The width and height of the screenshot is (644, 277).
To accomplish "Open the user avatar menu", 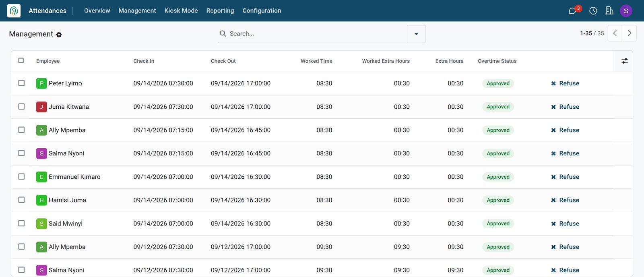I will click(x=626, y=11).
